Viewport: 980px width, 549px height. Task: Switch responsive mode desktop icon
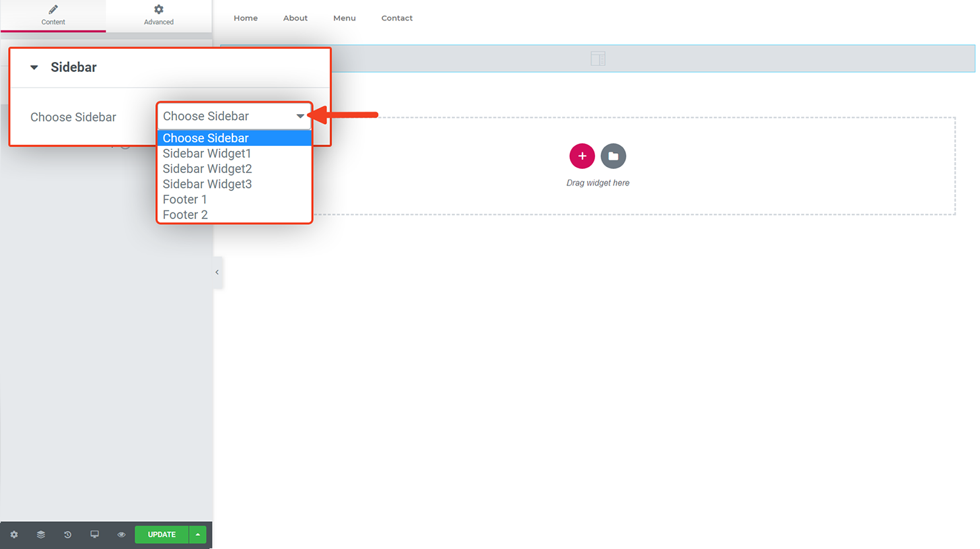[94, 534]
